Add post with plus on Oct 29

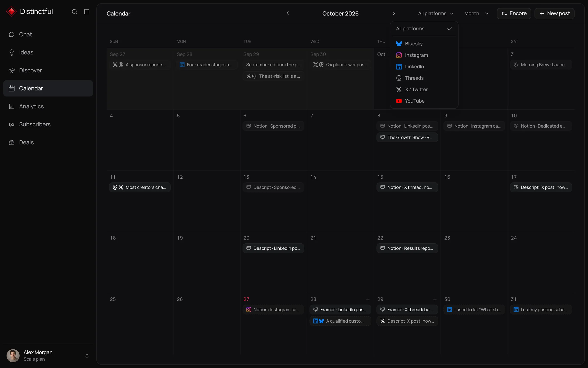click(x=435, y=299)
